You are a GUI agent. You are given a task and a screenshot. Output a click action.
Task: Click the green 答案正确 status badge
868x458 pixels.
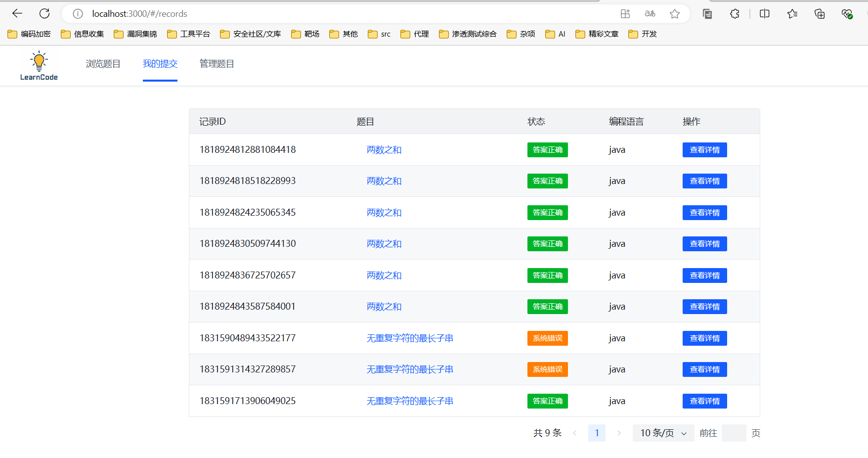[x=547, y=149]
